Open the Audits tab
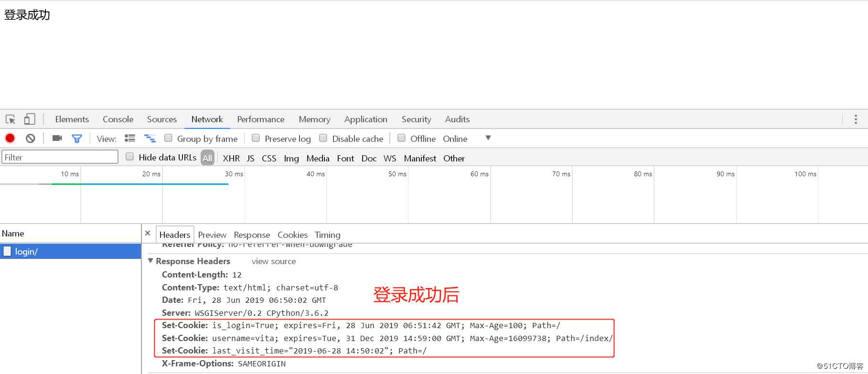Image resolution: width=868 pixels, height=374 pixels. click(457, 119)
